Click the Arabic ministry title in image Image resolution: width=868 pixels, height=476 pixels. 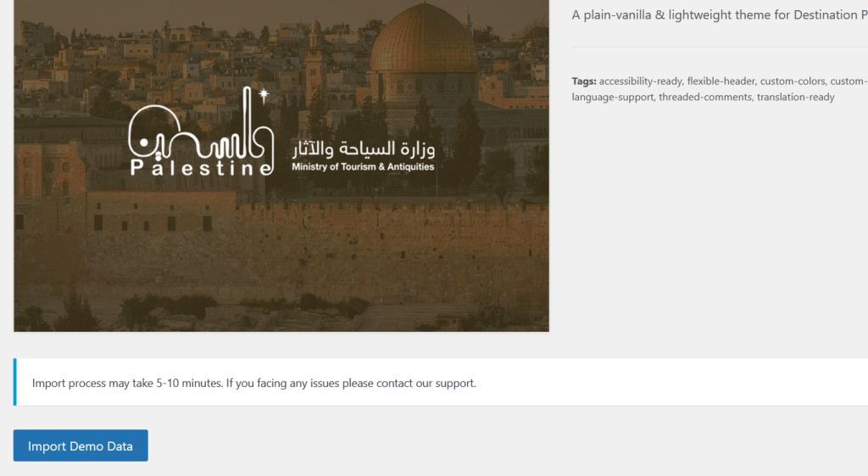click(x=363, y=148)
